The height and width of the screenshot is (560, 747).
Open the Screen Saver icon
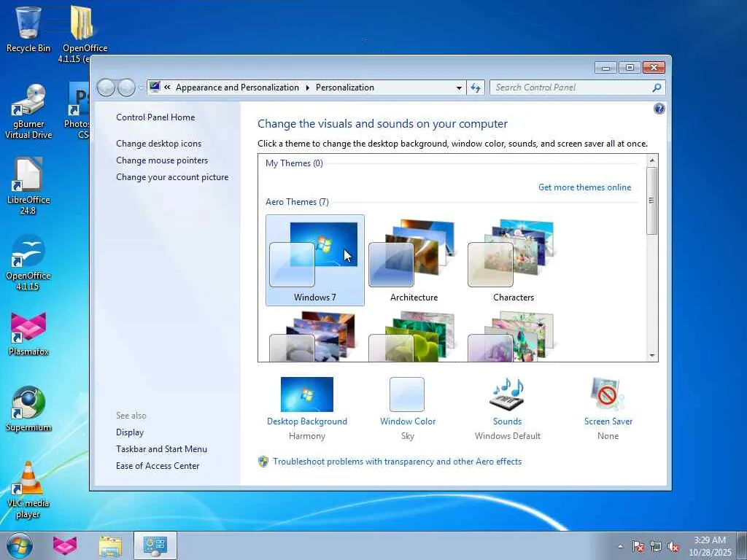pyautogui.click(x=608, y=394)
